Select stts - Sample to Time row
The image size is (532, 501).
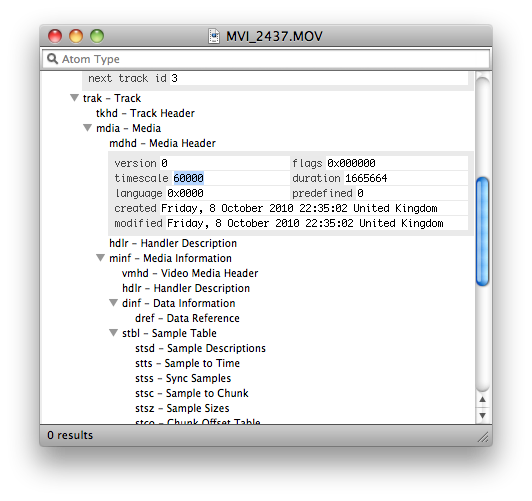(187, 363)
